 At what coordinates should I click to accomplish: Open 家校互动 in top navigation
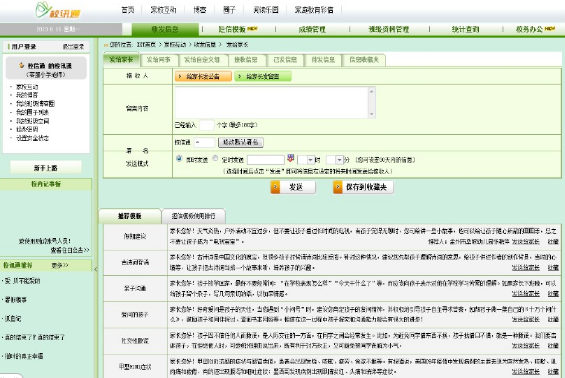point(163,10)
